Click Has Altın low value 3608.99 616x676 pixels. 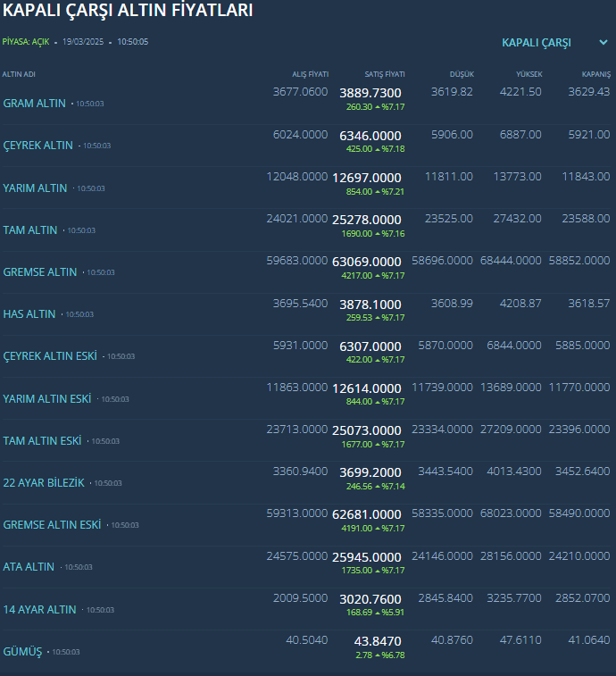453,304
